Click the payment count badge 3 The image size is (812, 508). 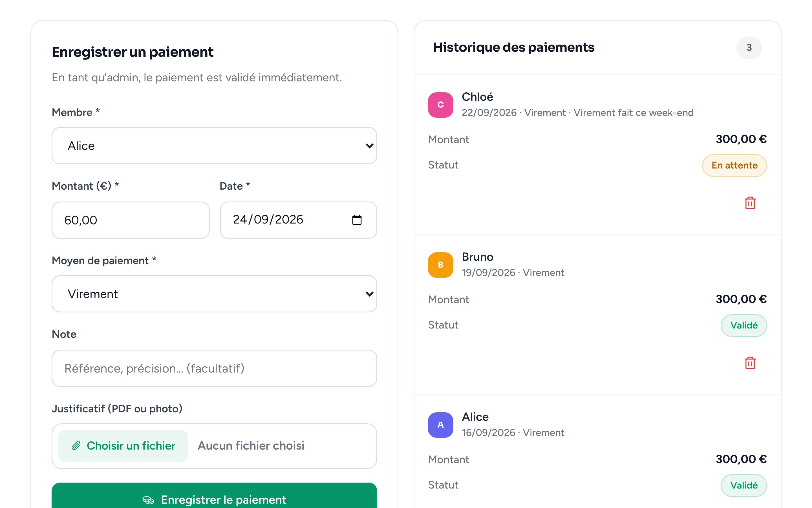(749, 48)
